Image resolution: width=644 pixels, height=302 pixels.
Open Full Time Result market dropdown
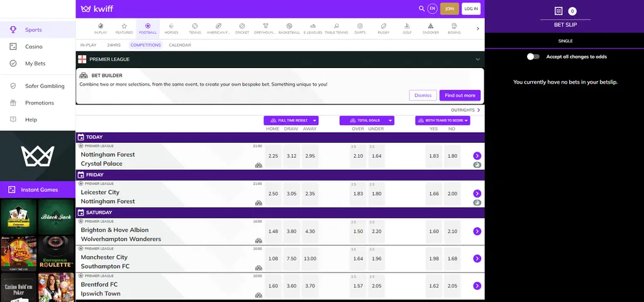(x=291, y=120)
